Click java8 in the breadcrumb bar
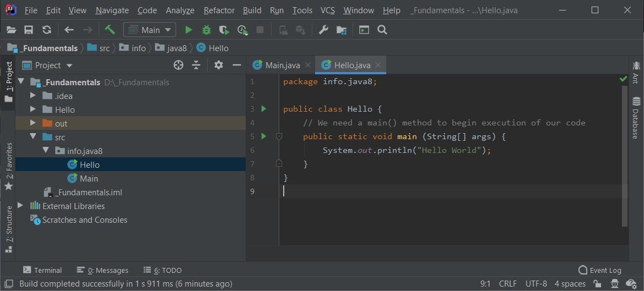 coord(177,48)
